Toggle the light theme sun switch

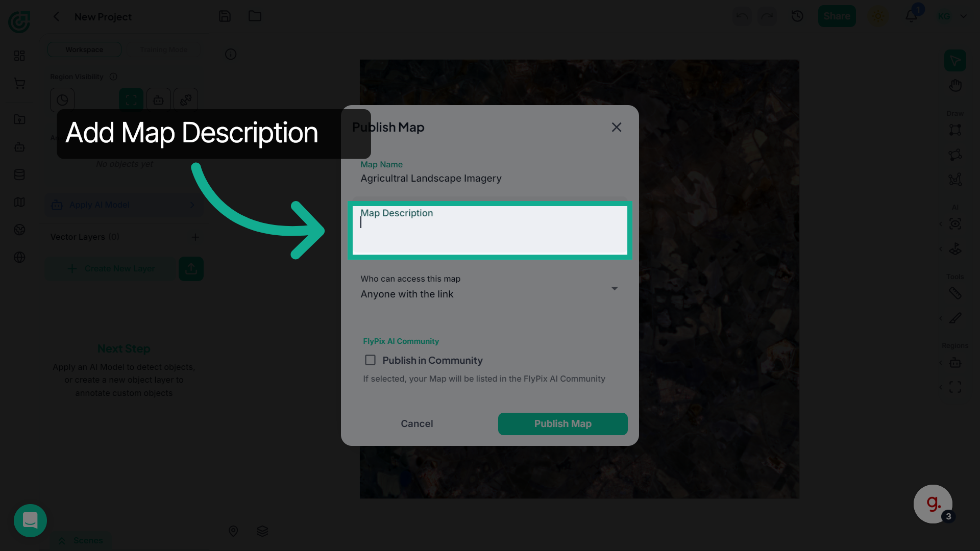[878, 16]
